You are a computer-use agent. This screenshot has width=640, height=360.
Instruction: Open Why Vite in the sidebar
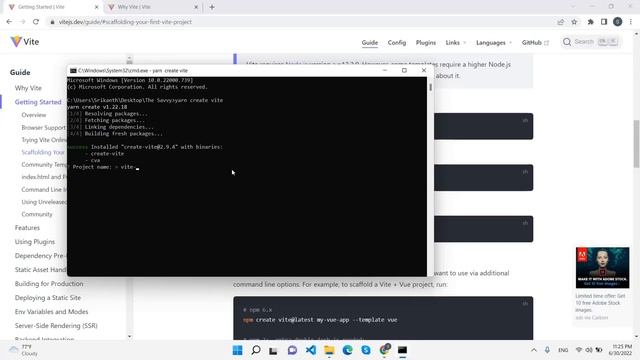28,88
